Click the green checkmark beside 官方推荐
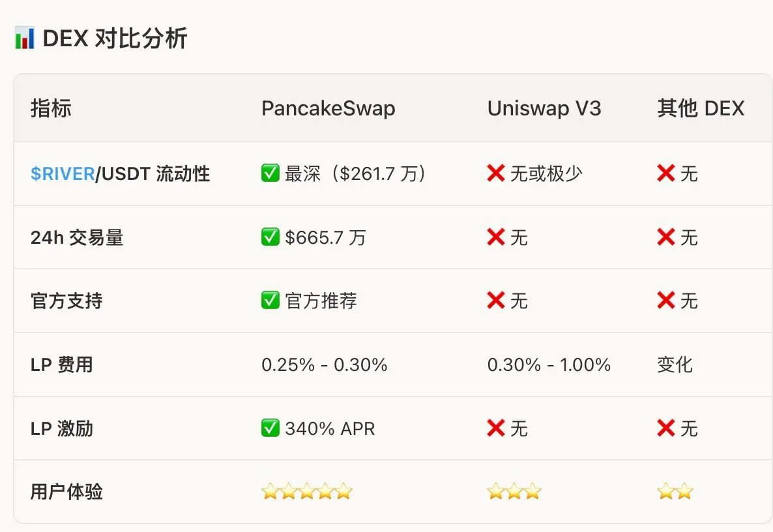773x532 pixels. [x=270, y=301]
